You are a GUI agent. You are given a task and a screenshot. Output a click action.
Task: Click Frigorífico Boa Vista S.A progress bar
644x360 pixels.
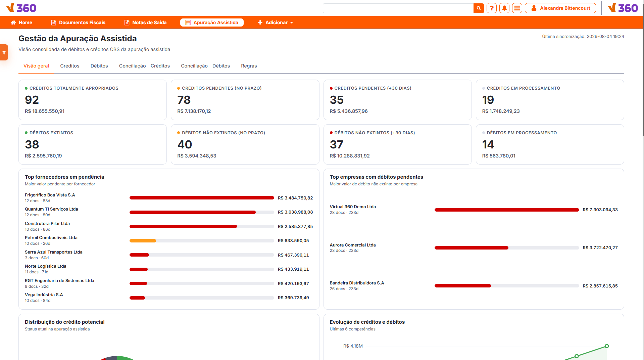point(202,198)
